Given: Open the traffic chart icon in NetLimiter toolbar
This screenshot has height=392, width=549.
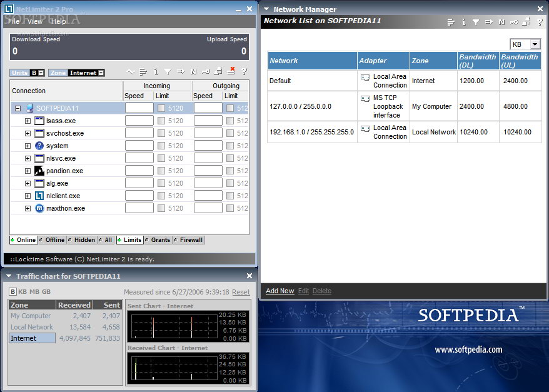Looking at the screenshot, I should click(130, 72).
